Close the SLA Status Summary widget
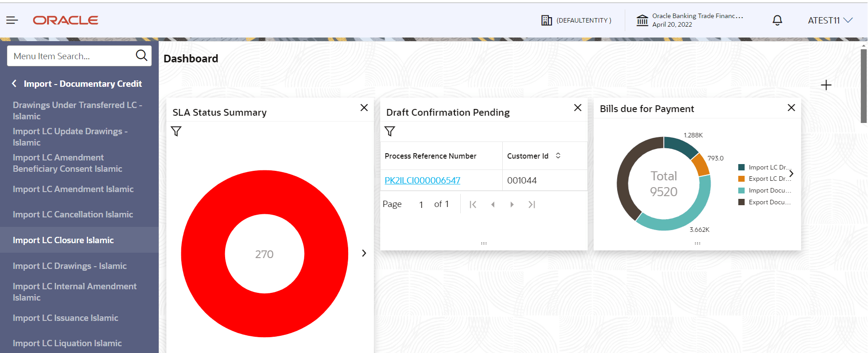This screenshot has width=868, height=353. (x=364, y=108)
